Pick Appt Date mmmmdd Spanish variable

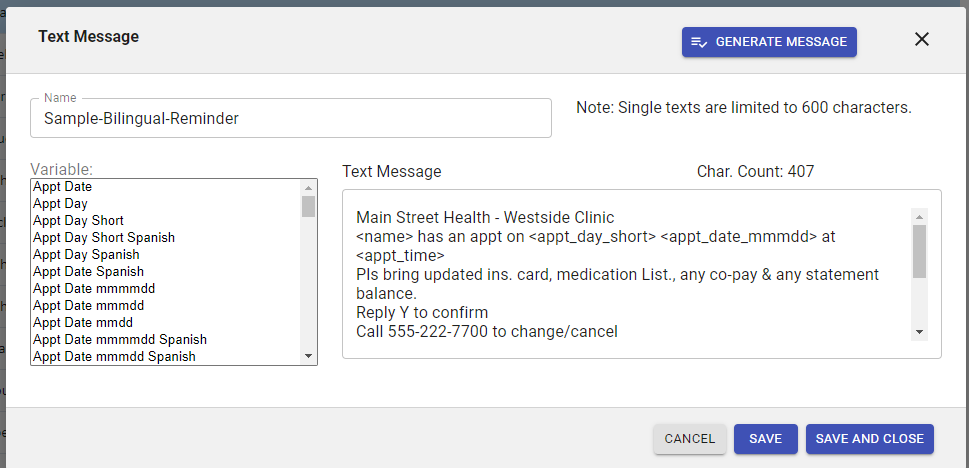point(119,339)
